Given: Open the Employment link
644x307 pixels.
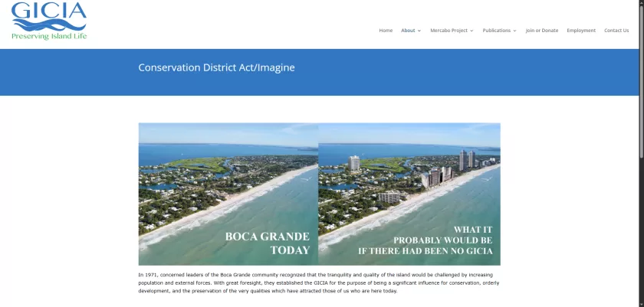Looking at the screenshot, I should point(581,31).
